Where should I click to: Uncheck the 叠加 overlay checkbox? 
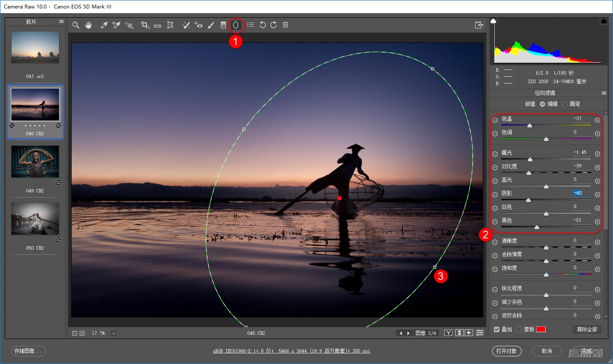[496, 330]
